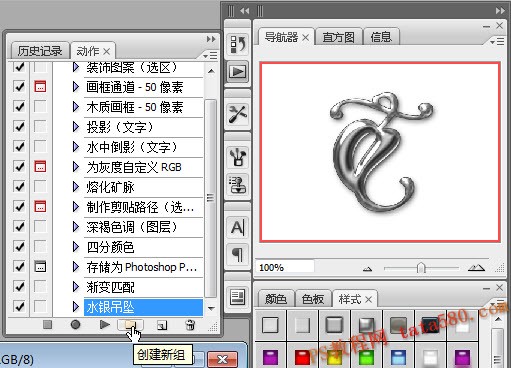Screen dimensions: 511x368
Task: Select the red glass button style
Action: (302, 358)
